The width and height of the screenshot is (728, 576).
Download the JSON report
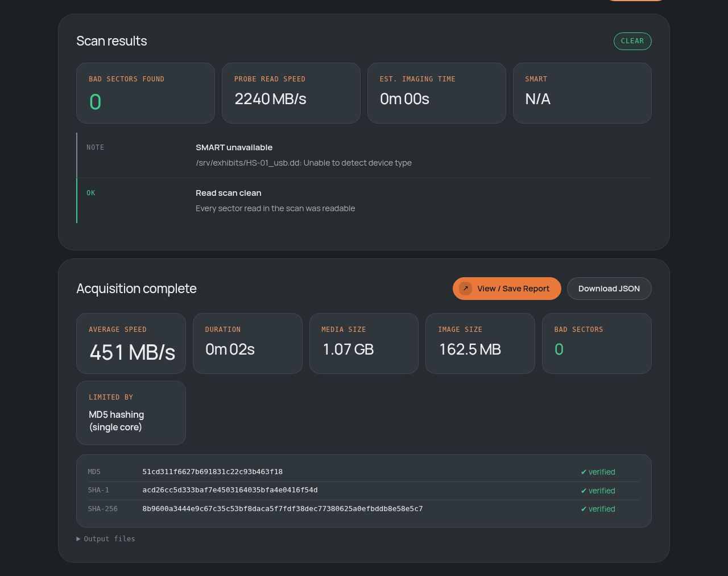(x=609, y=289)
